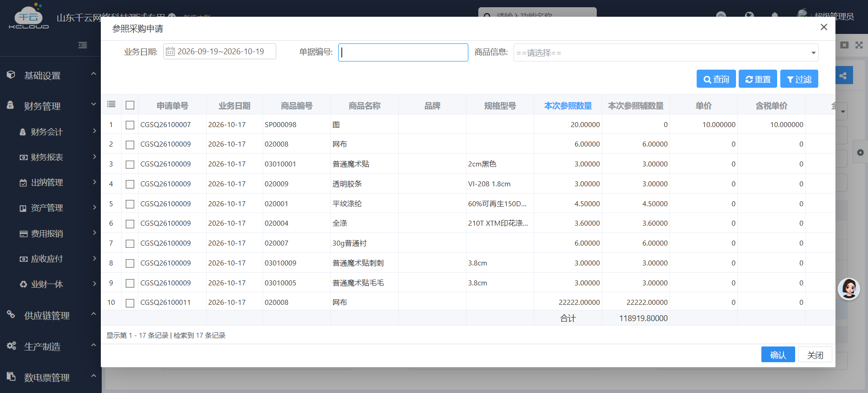Tick the checkbox for row 7 30g普通衬
868x393 pixels.
tap(130, 243)
